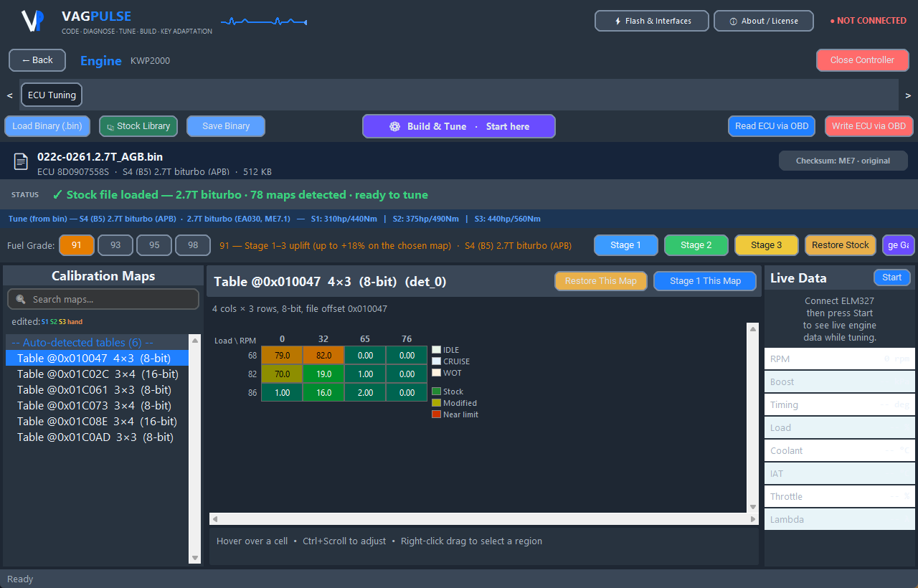Toggle the IDLE region checkbox
Image resolution: width=918 pixels, height=588 pixels.
436,350
